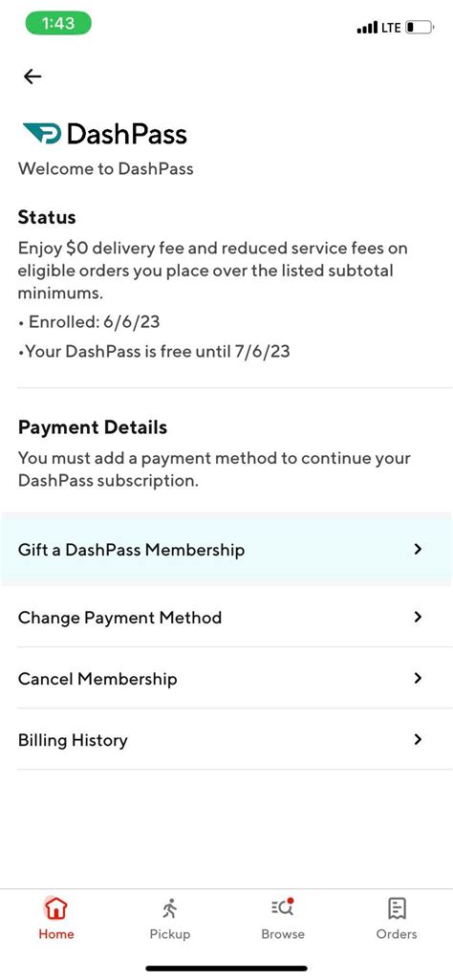The image size is (453, 980).
Task: Choose Cancel Membership
Action: coord(226,678)
